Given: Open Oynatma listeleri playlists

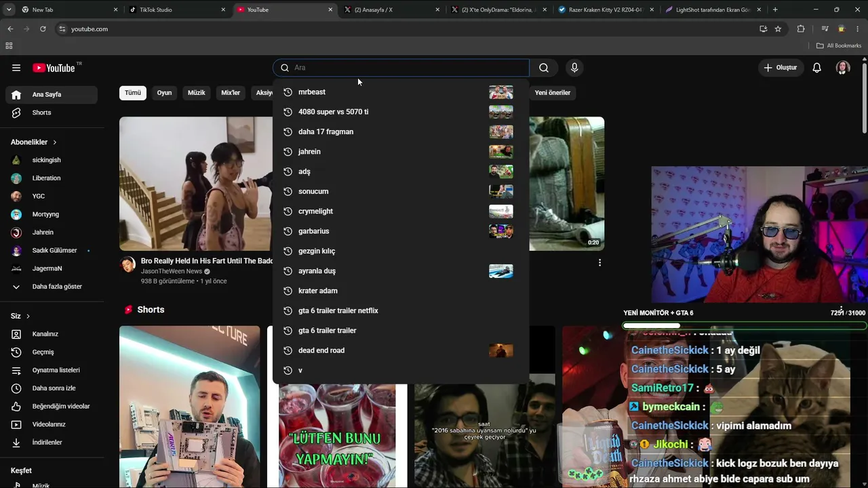Looking at the screenshot, I should (x=52, y=370).
